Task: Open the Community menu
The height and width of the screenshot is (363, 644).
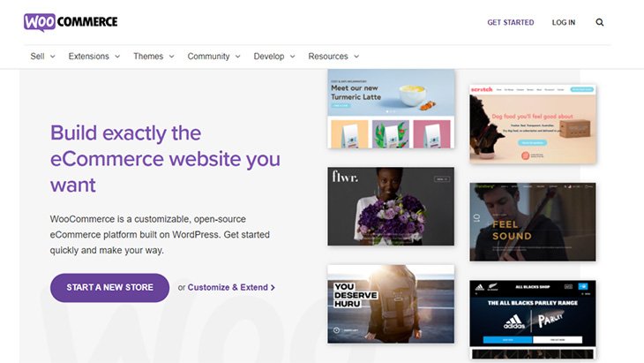Action: click(209, 57)
